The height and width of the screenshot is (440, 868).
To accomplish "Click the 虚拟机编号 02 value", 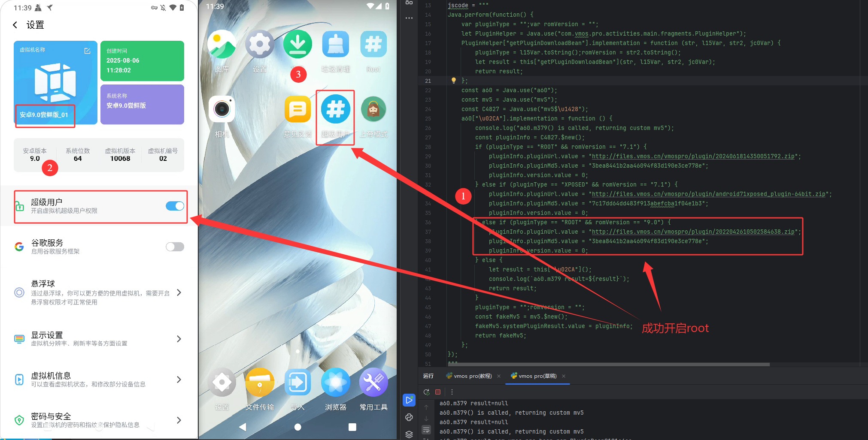I will (x=163, y=158).
